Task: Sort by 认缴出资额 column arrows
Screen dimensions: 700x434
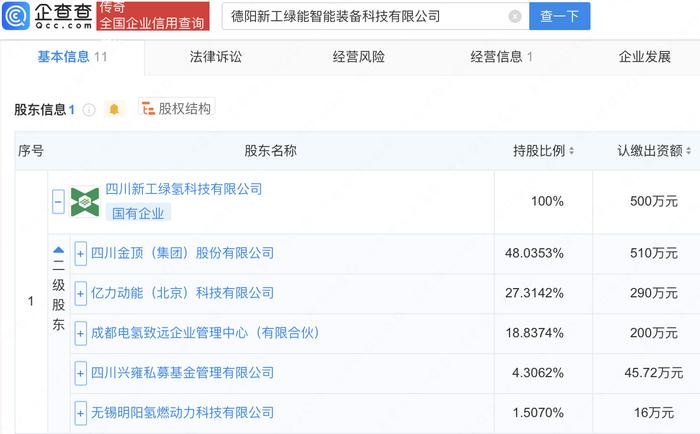Action: coord(689,151)
